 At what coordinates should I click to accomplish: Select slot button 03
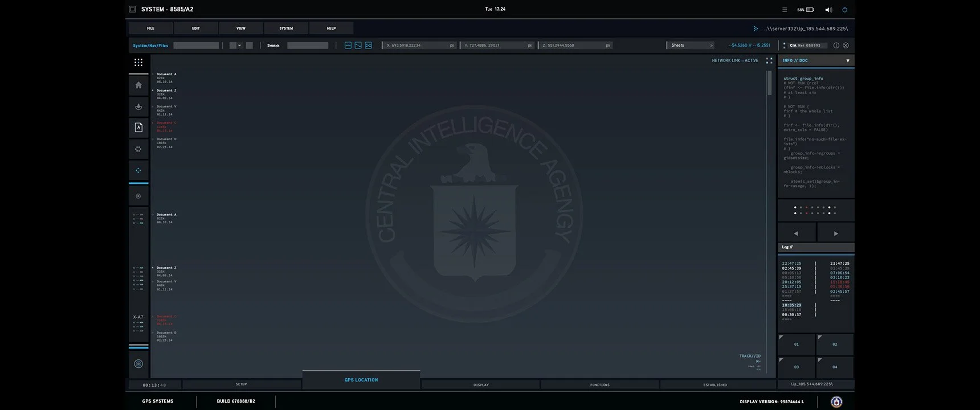[x=797, y=367]
